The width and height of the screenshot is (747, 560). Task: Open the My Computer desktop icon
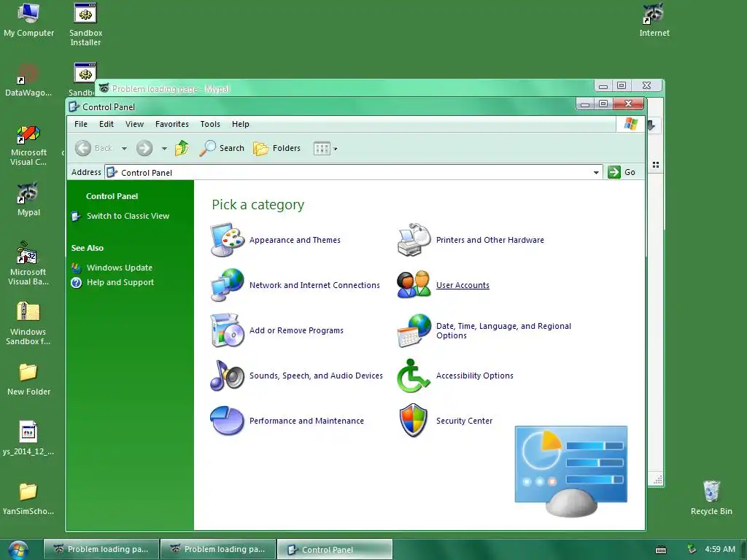pyautogui.click(x=28, y=20)
